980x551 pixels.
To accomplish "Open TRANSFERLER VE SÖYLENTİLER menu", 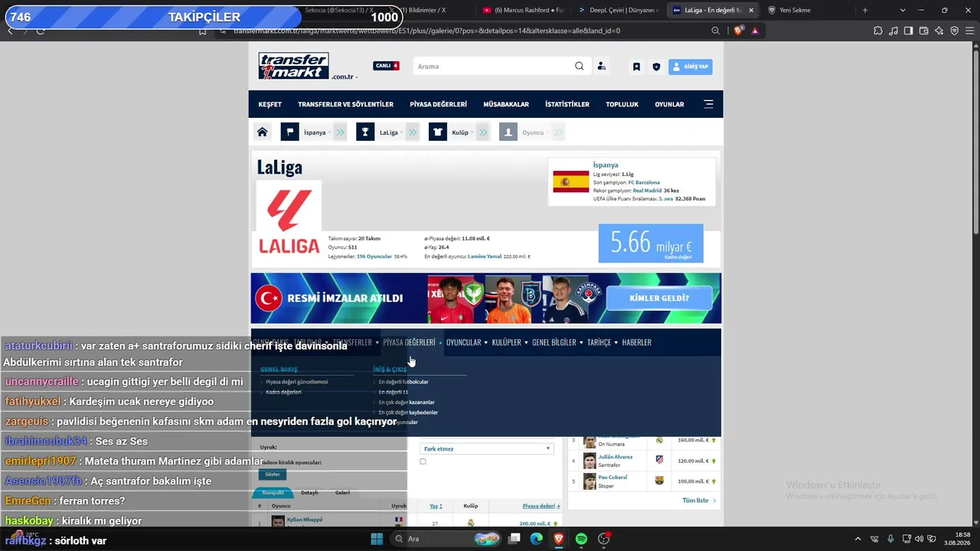I will coord(345,104).
